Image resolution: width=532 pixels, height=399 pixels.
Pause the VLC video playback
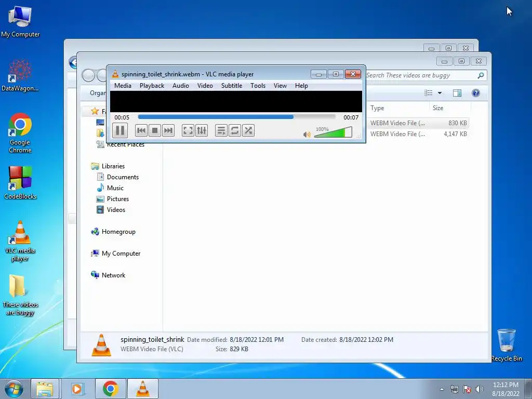(120, 130)
